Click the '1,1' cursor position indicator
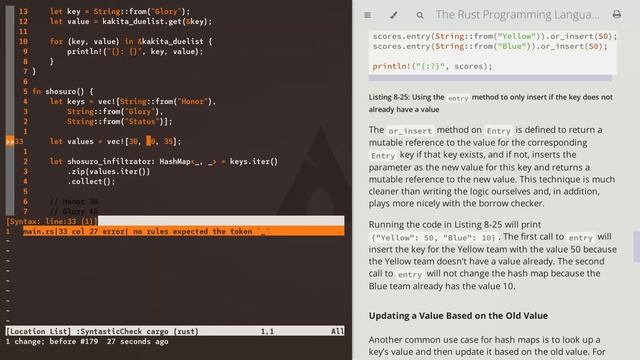This screenshot has height=360, width=640. [x=267, y=331]
